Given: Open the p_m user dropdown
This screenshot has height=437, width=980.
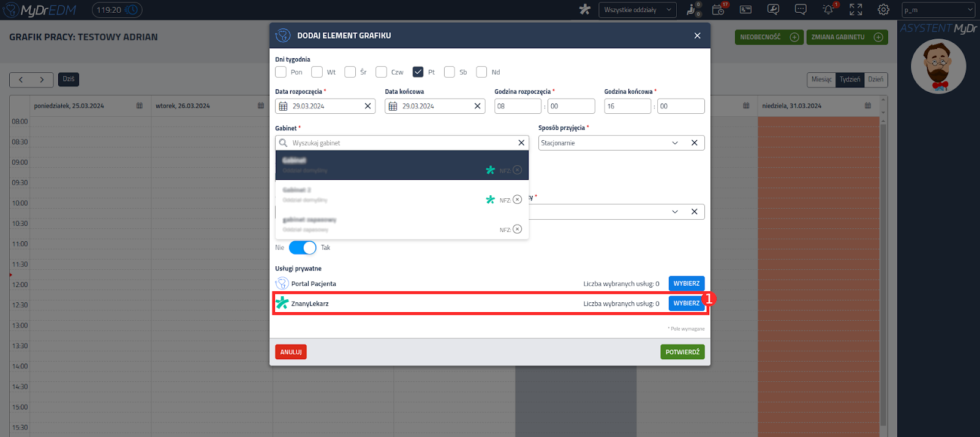Looking at the screenshot, I should click(938, 10).
